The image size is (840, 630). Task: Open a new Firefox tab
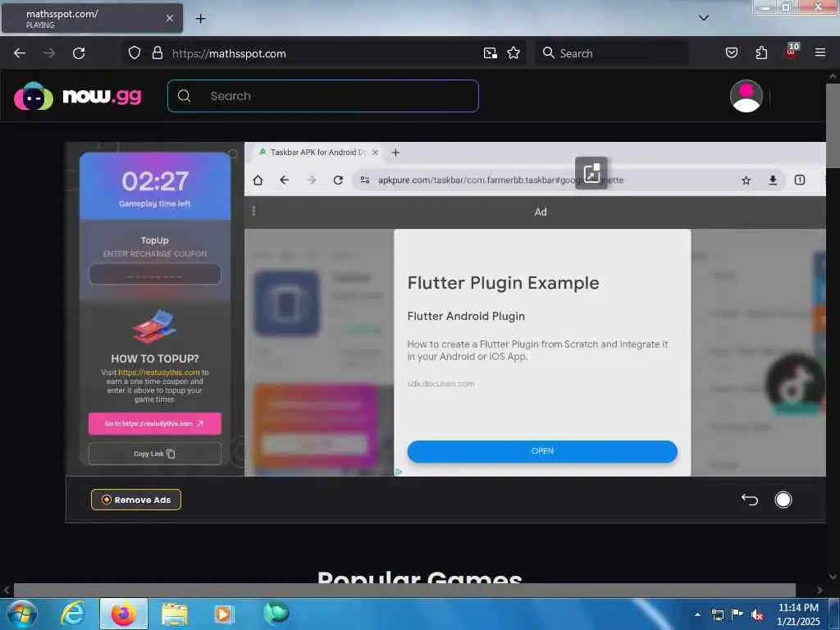coord(200,19)
